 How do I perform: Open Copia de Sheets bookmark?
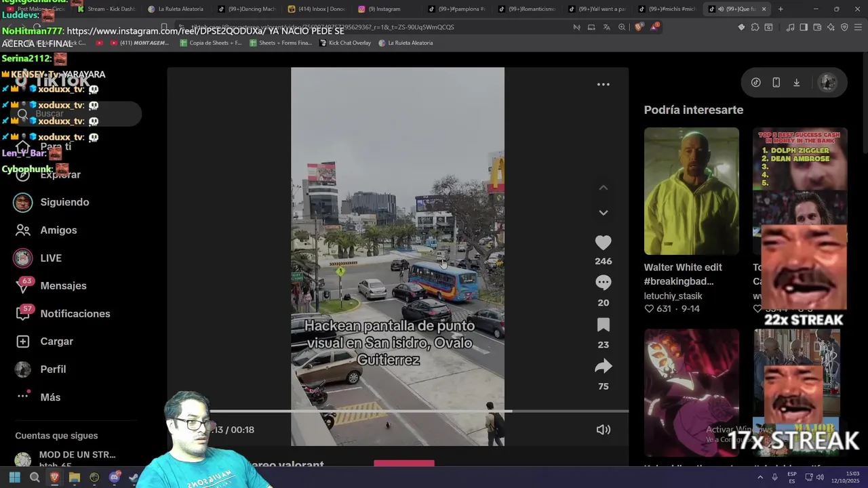point(210,43)
